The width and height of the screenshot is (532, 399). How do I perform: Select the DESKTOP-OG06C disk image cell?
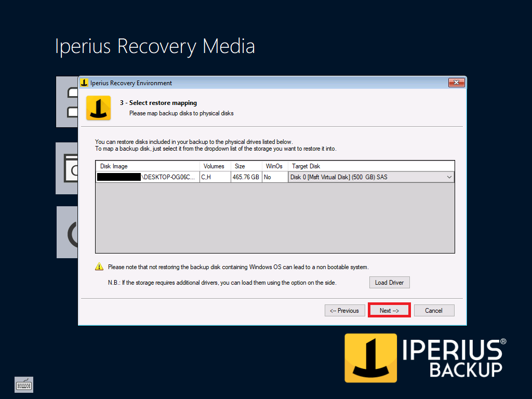(x=148, y=177)
